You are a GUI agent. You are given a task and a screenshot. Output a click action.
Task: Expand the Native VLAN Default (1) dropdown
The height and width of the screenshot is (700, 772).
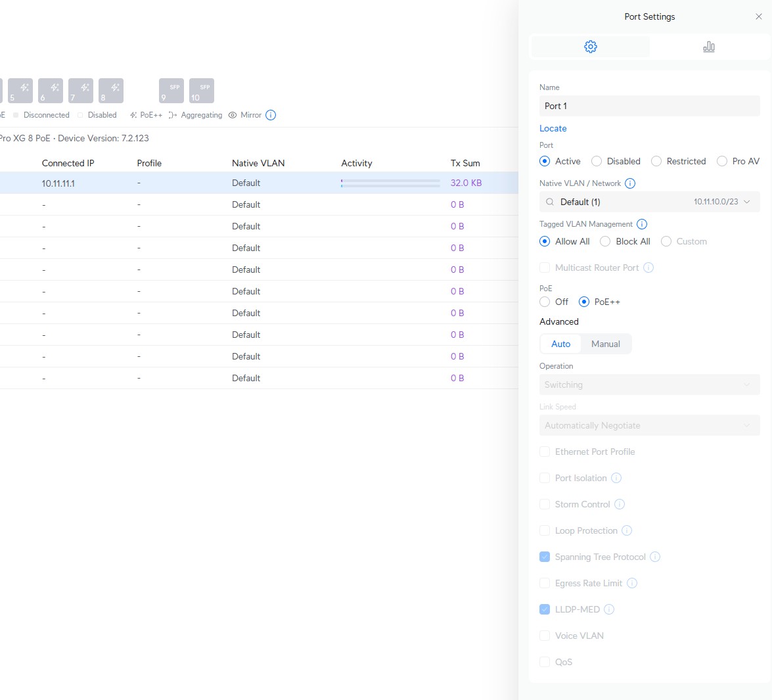[649, 202]
